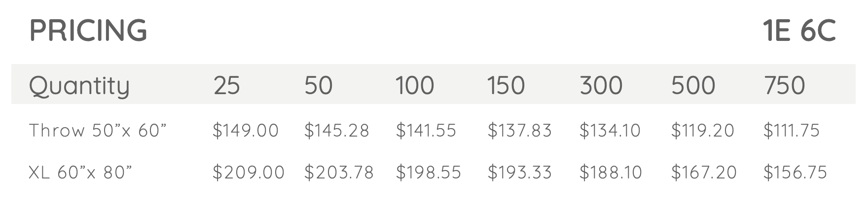
Task: Click the PRICING heading
Action: pyautogui.click(x=88, y=30)
